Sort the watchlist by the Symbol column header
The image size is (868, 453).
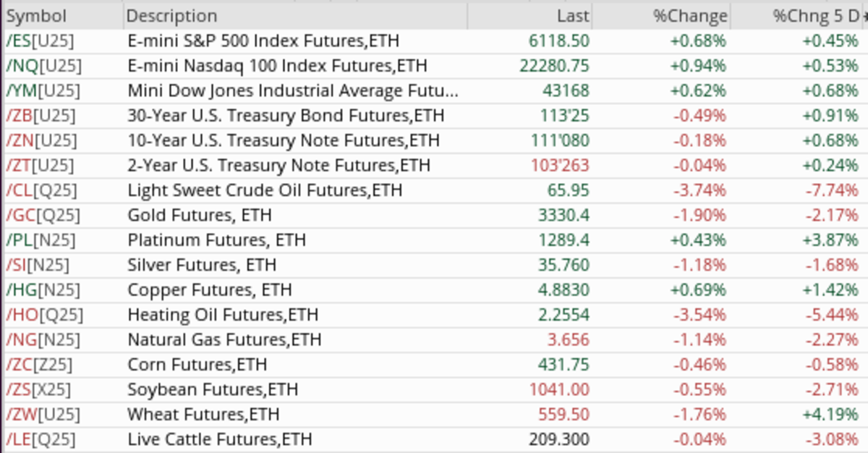36,16
